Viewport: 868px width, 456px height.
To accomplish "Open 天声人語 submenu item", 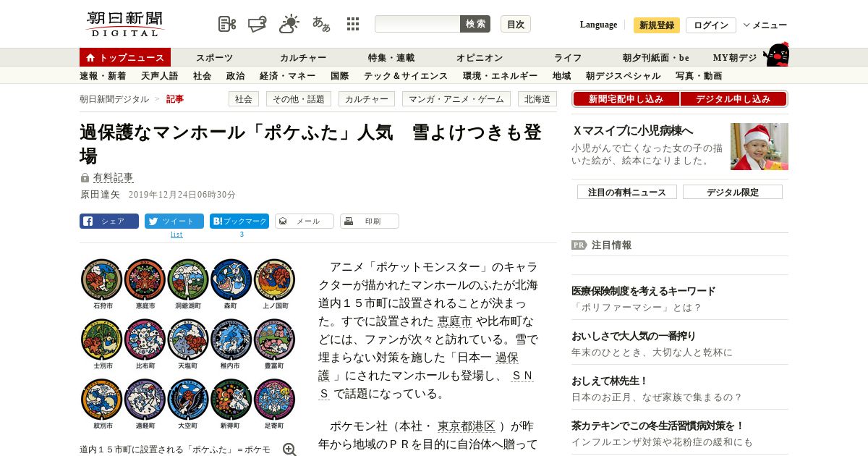I will pyautogui.click(x=159, y=75).
